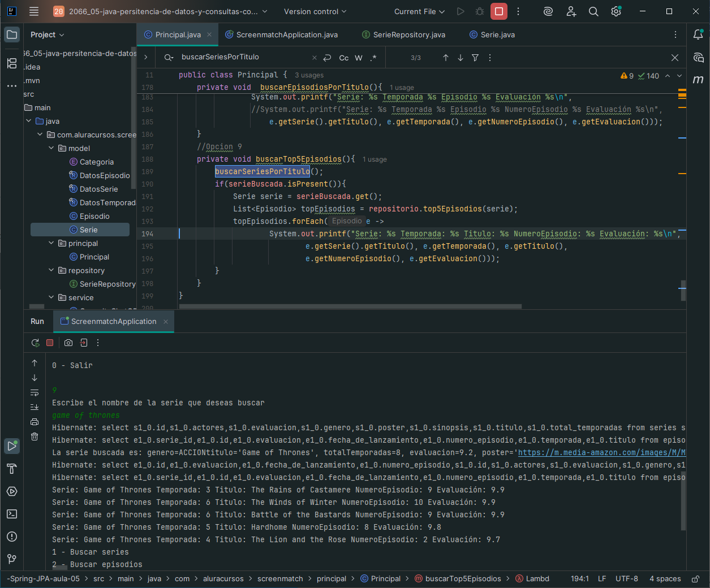Click the exit icon in Run toolbar
This screenshot has height=588, width=710.
(84, 343)
